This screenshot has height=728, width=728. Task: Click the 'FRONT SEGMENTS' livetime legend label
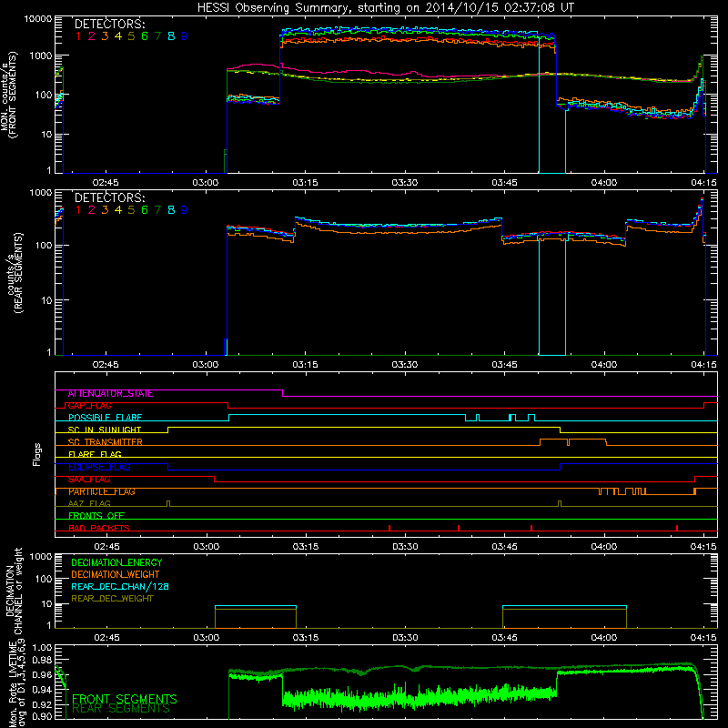(125, 699)
